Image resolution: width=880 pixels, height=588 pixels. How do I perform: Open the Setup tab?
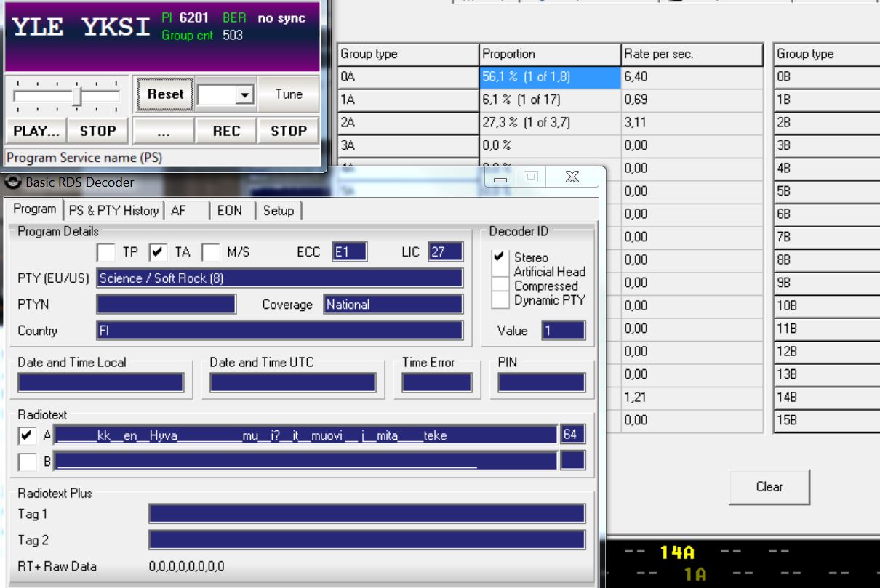click(x=279, y=210)
